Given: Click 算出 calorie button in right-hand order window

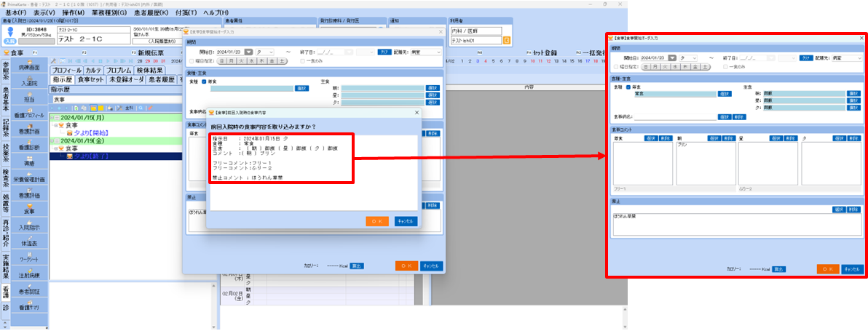Looking at the screenshot, I should 778,269.
